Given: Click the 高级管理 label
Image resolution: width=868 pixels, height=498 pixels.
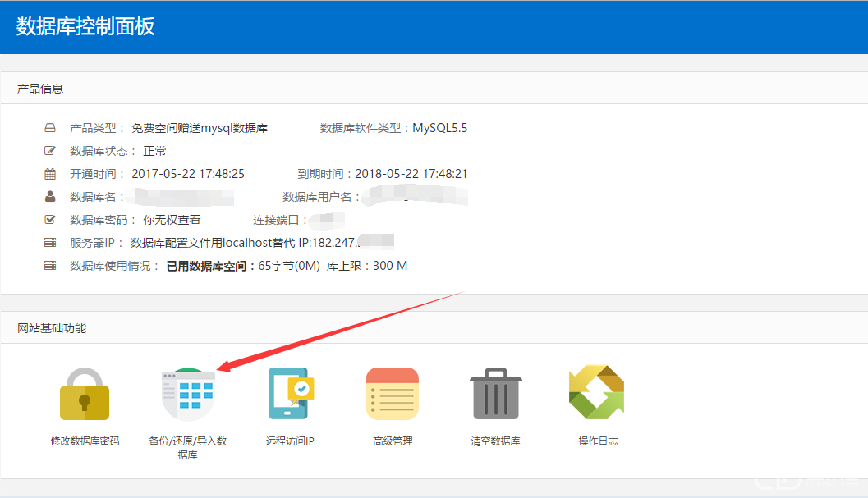Looking at the screenshot, I should pyautogui.click(x=393, y=441).
